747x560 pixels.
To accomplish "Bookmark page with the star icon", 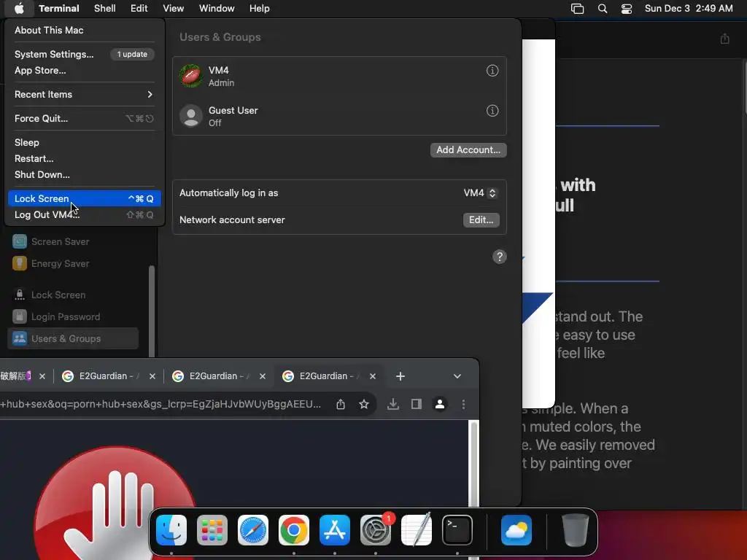I will 364,404.
